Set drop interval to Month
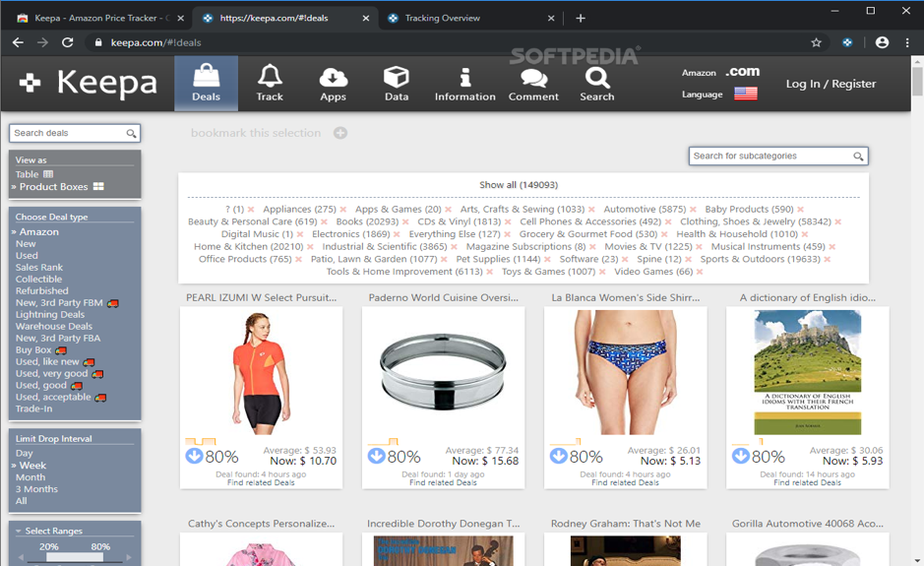The image size is (924, 566). [31, 477]
